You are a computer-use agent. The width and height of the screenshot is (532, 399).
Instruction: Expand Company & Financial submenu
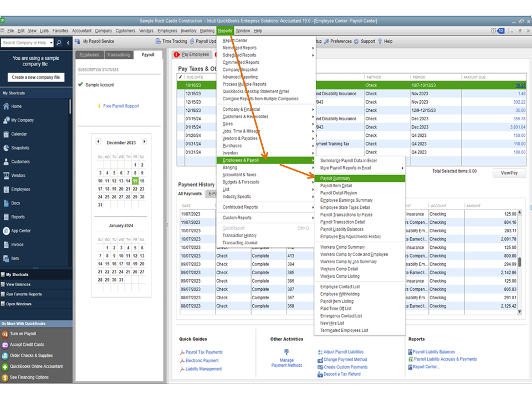coord(266,109)
